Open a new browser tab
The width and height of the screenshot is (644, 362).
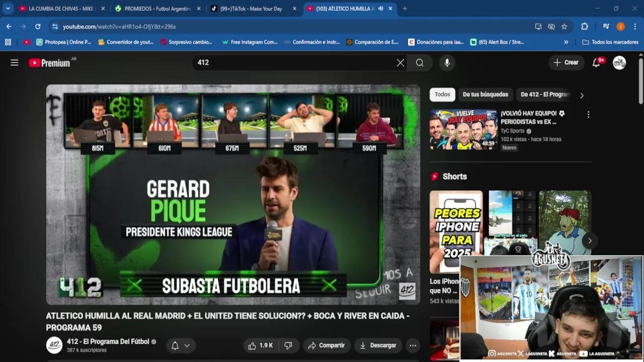(x=405, y=9)
